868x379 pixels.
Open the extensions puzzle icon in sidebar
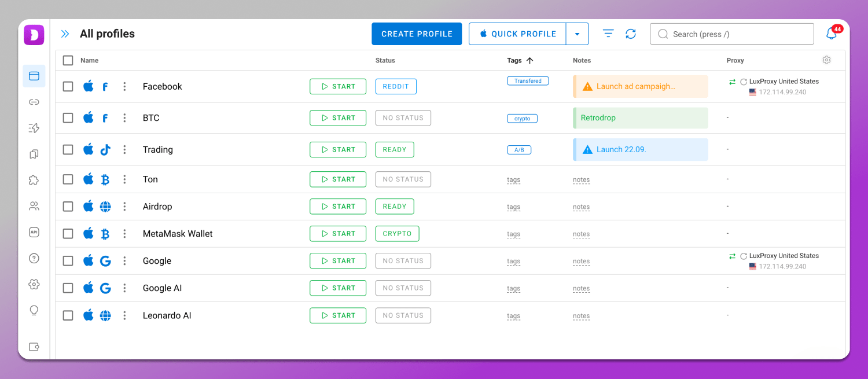[34, 180]
